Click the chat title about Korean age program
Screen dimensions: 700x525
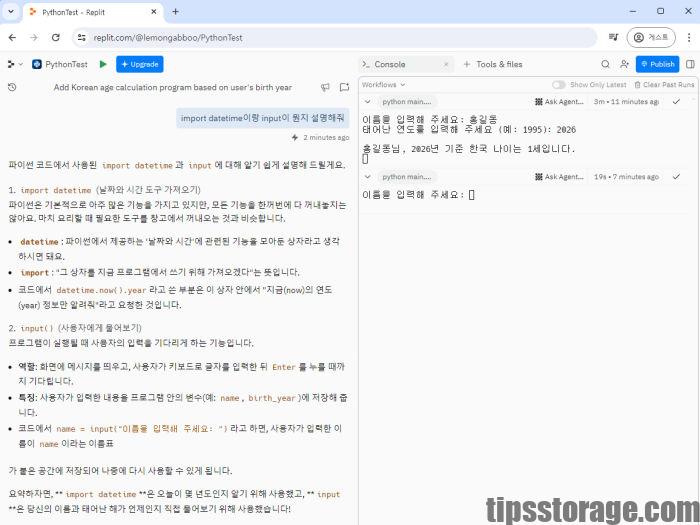[x=173, y=88]
